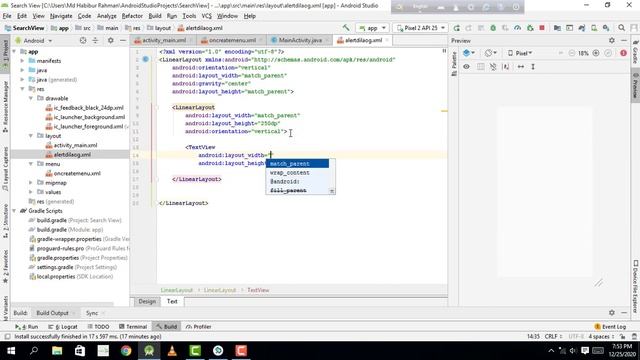The width and height of the screenshot is (640, 360).
Task: Expand the mipmap folder
Action: (x=31, y=182)
